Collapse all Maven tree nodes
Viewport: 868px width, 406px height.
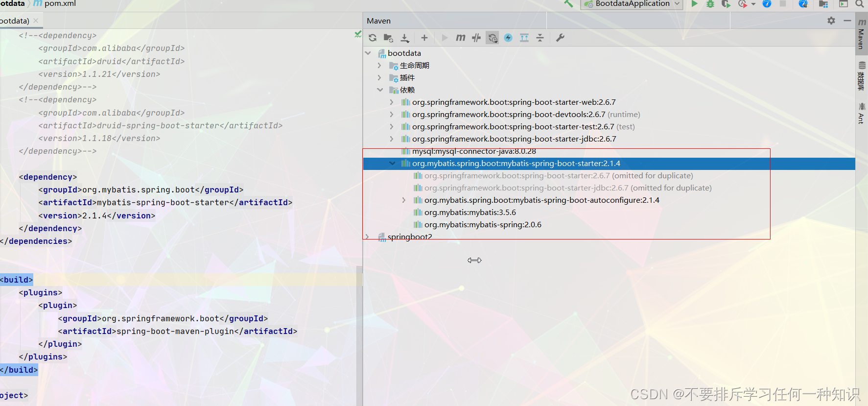[540, 38]
